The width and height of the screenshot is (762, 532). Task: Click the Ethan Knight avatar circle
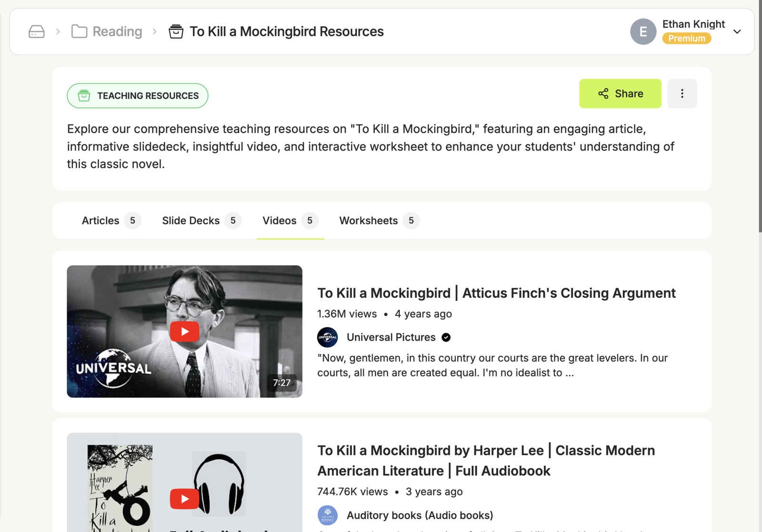coord(643,31)
